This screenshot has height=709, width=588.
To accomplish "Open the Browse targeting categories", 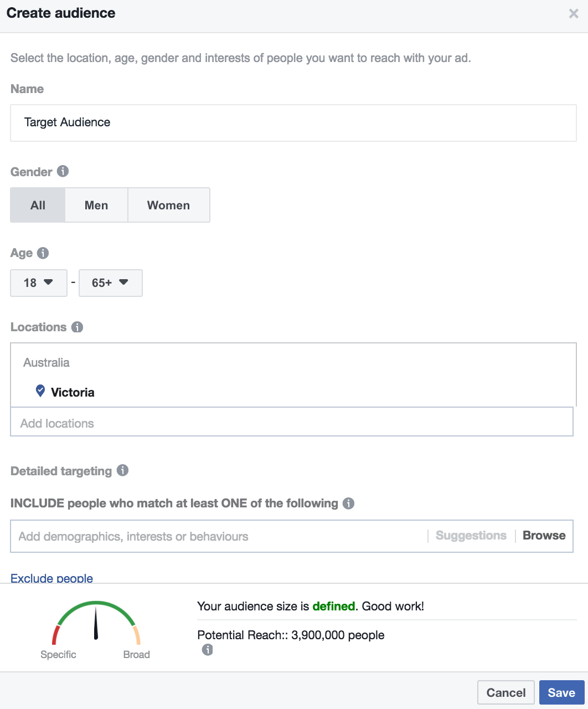I will pyautogui.click(x=543, y=536).
